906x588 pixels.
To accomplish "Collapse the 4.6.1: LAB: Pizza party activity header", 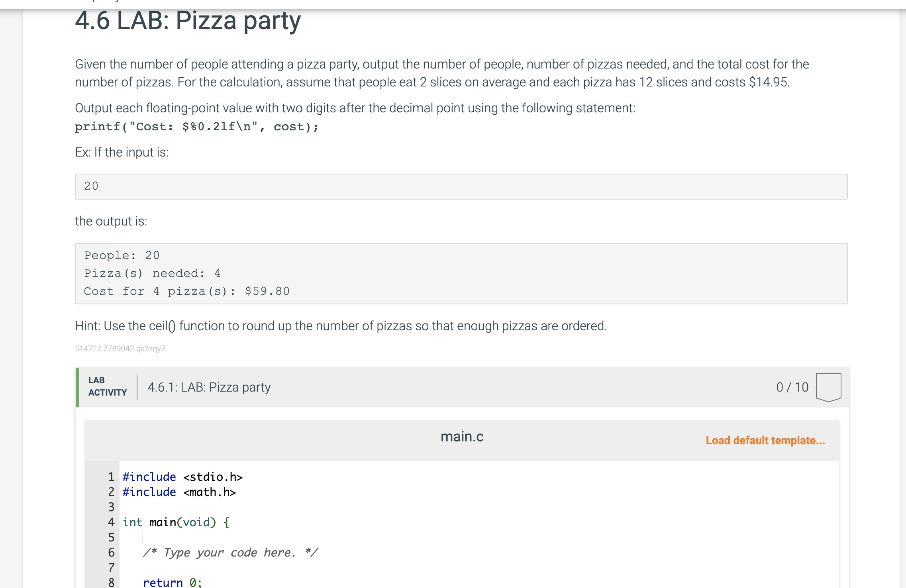I will pos(209,386).
